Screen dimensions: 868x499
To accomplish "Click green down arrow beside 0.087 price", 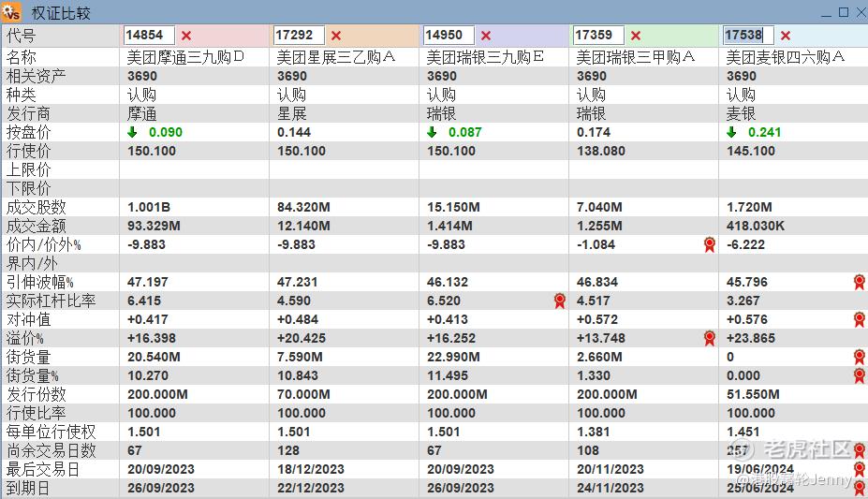I will [x=432, y=132].
